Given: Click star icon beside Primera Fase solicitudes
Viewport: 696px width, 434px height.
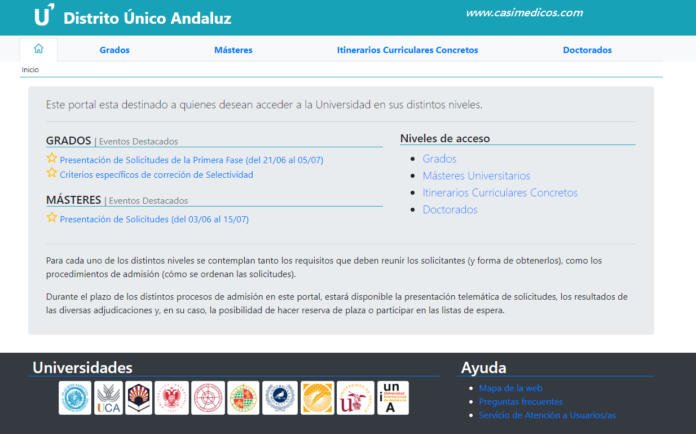Looking at the screenshot, I should [52, 159].
